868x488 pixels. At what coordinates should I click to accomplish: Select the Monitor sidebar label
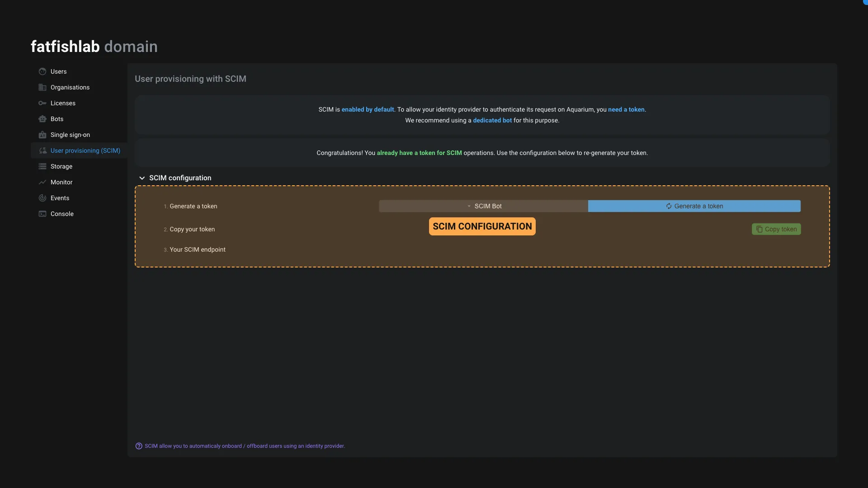[61, 182]
